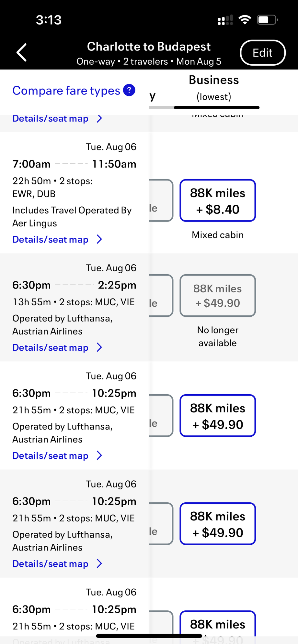The height and width of the screenshot is (644, 298).
Task: Tap the Wi-Fi status icon
Action: coord(245,20)
